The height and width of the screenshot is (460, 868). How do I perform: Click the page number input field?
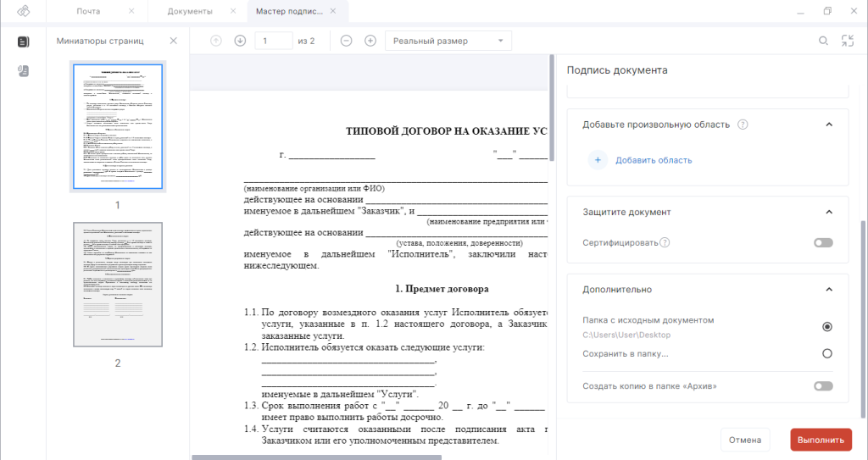pos(274,41)
